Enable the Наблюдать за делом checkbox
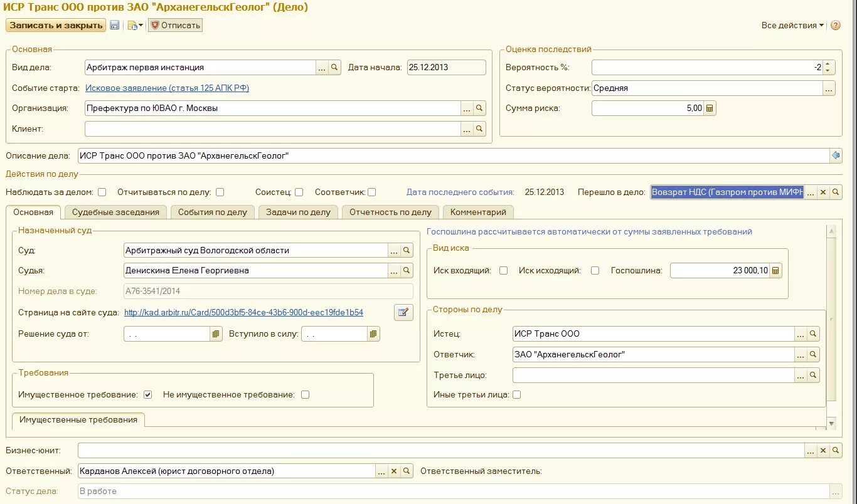Screen dimensions: 857x504 (x=102, y=192)
